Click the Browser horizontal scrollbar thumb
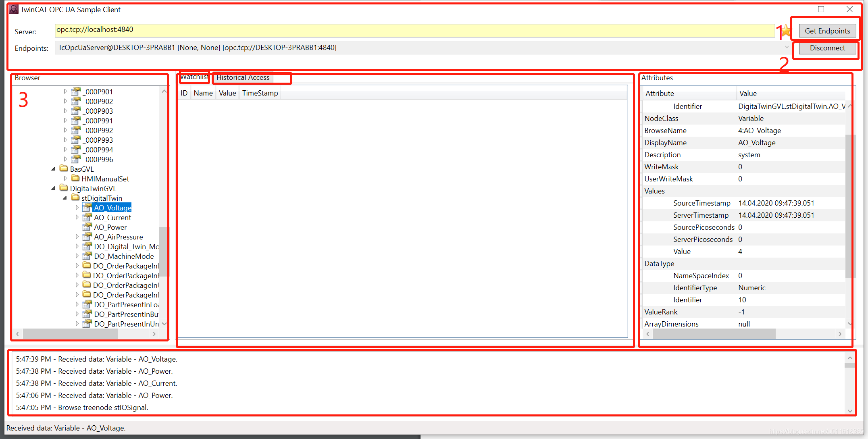868x439 pixels. (x=71, y=334)
